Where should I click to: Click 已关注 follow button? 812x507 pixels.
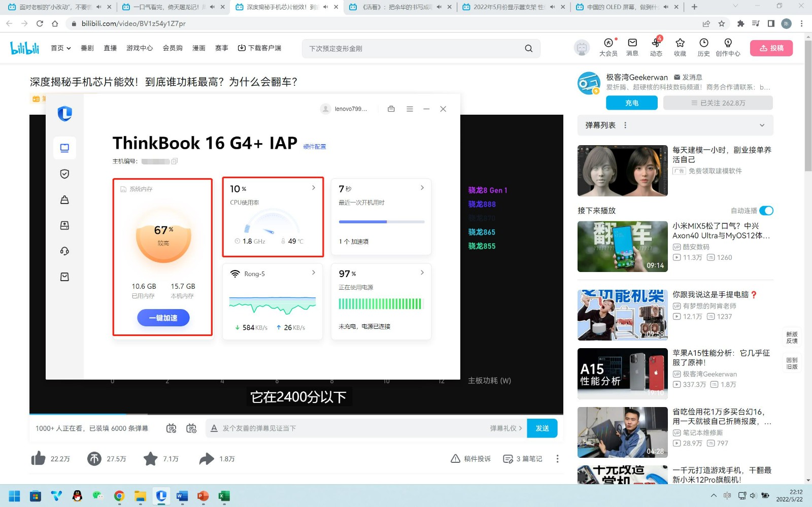[x=718, y=103]
